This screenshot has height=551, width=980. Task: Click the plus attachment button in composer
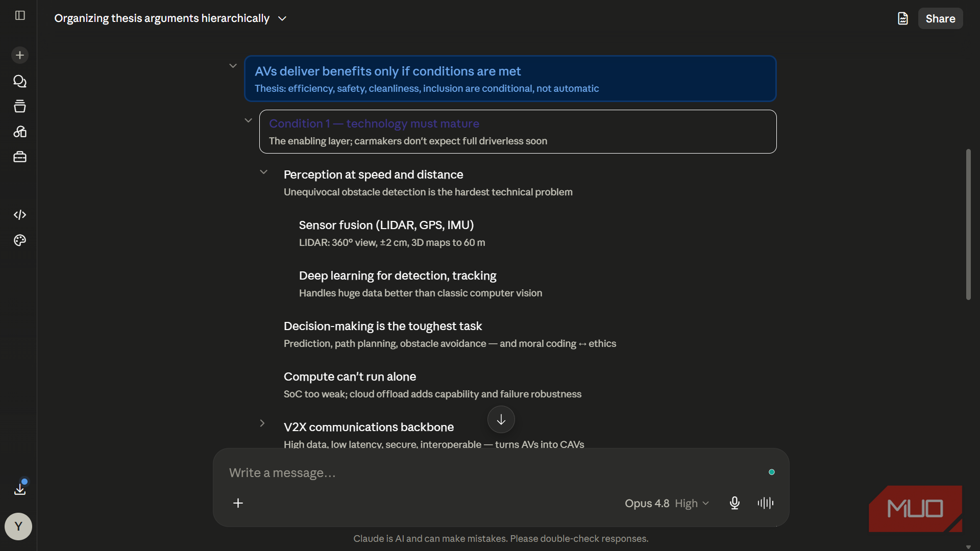coord(238,503)
